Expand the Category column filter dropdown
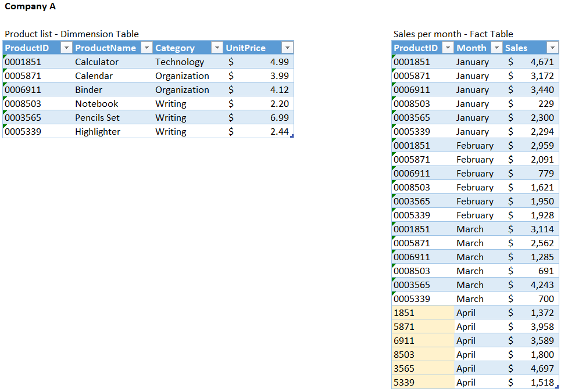The height and width of the screenshot is (392, 568). [x=216, y=48]
